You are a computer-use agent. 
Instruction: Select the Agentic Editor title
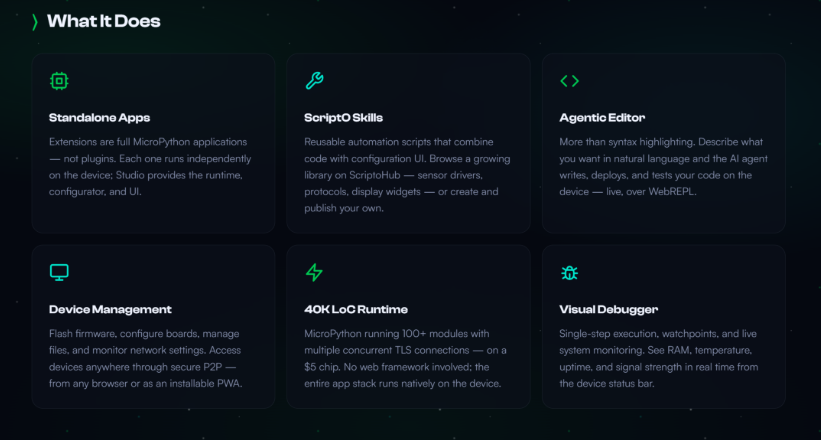pos(602,118)
